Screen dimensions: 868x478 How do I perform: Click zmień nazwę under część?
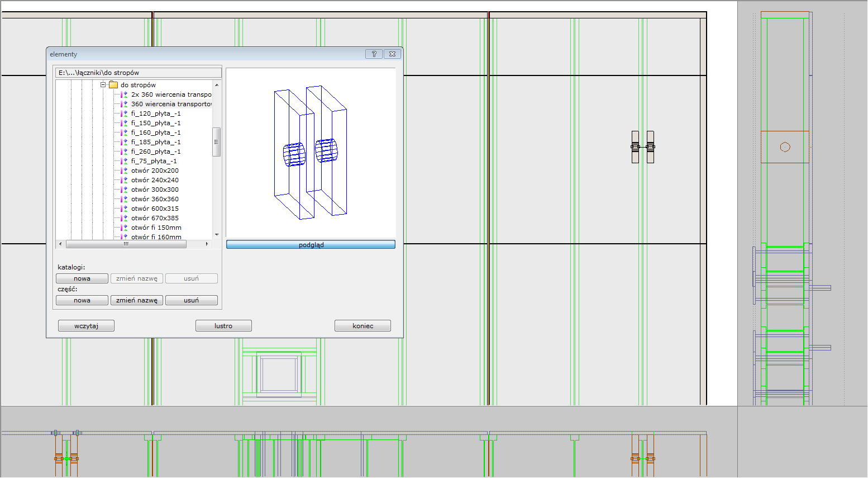(137, 300)
